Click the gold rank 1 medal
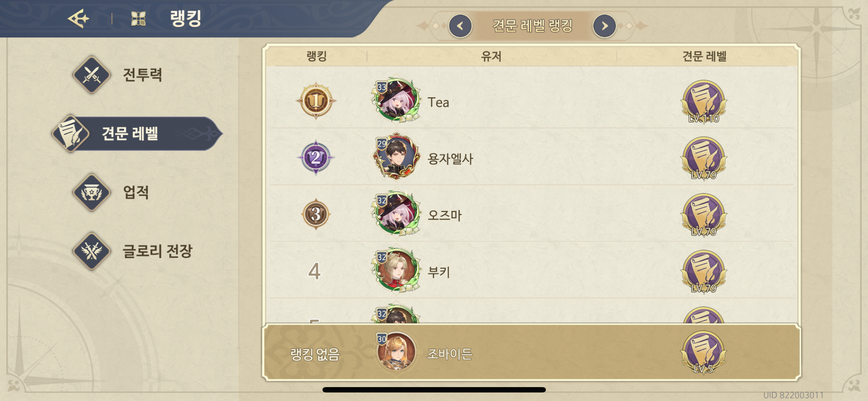Screen dimensions: 868x401 pos(316,101)
